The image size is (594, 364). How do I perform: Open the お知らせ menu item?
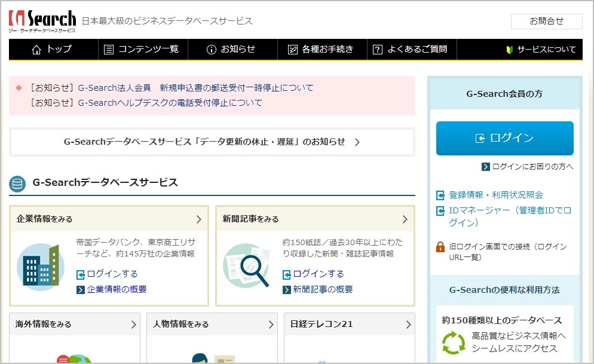[x=232, y=49]
